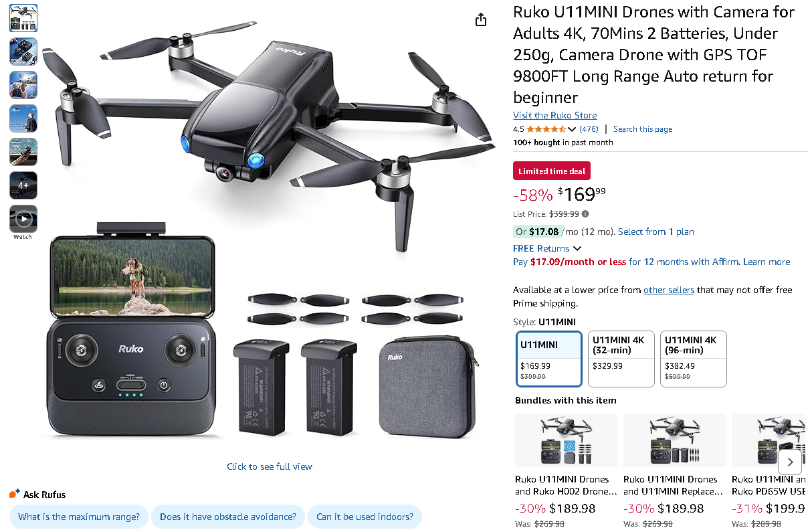812x530 pixels.
Task: Expand the rating breakdown chevron
Action: click(572, 129)
